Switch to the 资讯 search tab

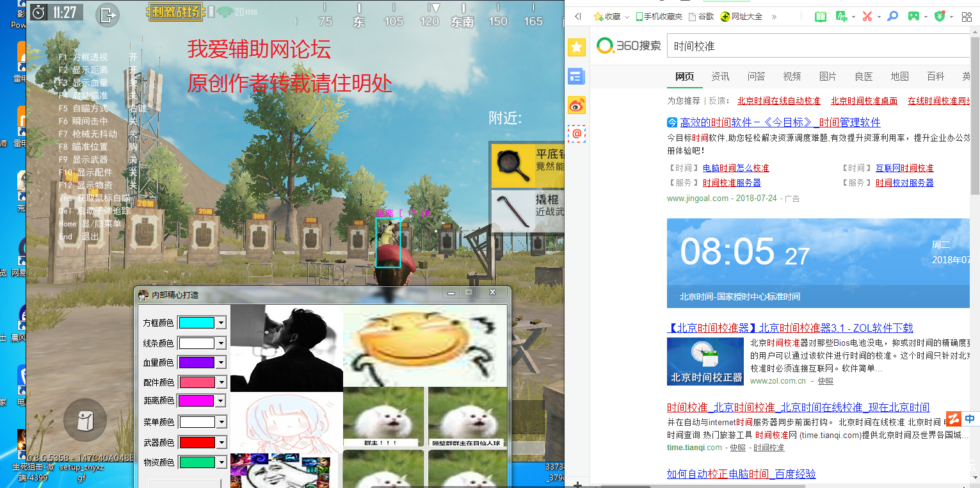pyautogui.click(x=720, y=76)
